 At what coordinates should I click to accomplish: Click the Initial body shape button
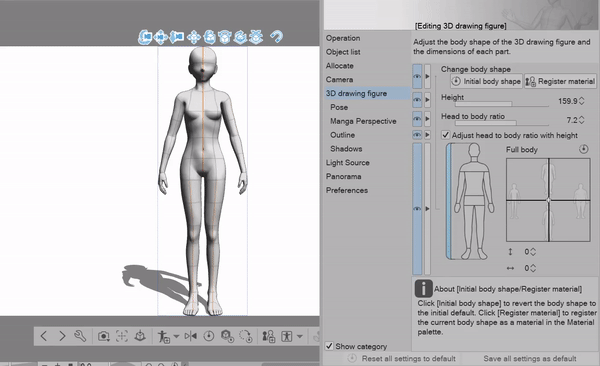click(486, 81)
